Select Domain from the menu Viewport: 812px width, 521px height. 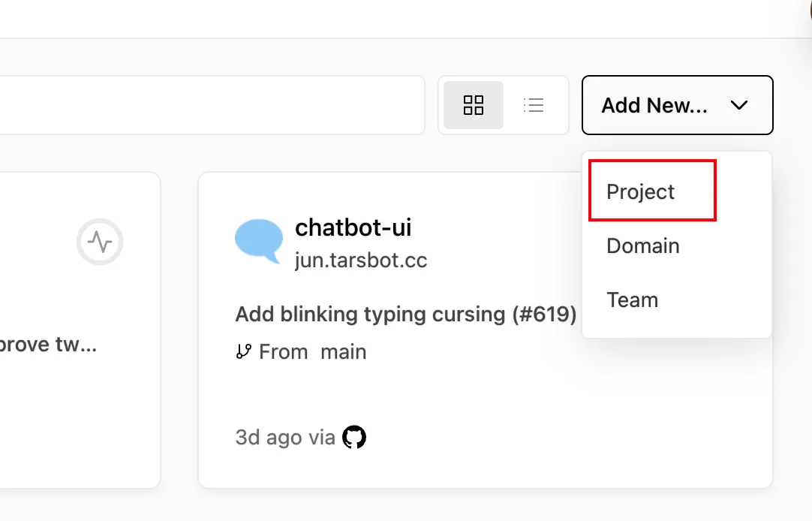[642, 246]
